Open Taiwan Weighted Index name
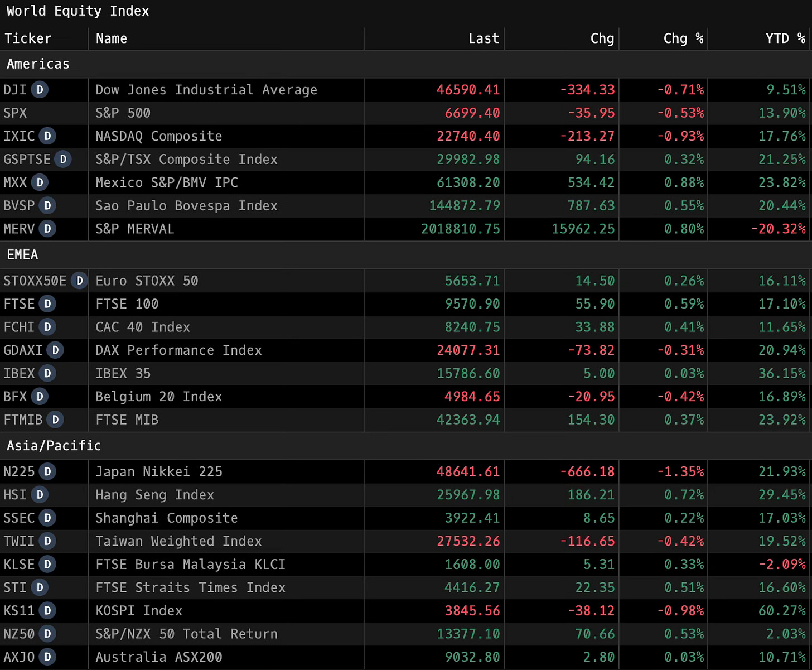The height and width of the screenshot is (670, 812). point(178,541)
